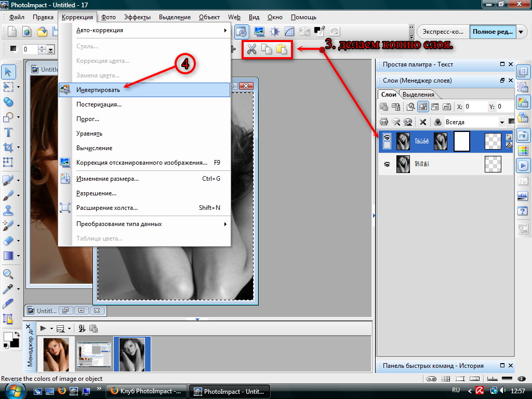Create a new blank document
This screenshot has height=399, width=532.
tap(12, 32)
